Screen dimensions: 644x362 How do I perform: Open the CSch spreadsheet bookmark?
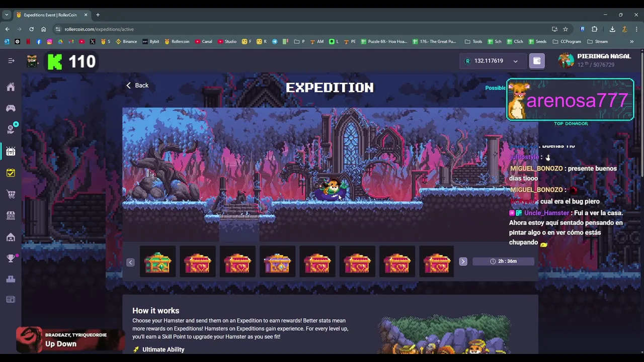[x=515, y=42]
